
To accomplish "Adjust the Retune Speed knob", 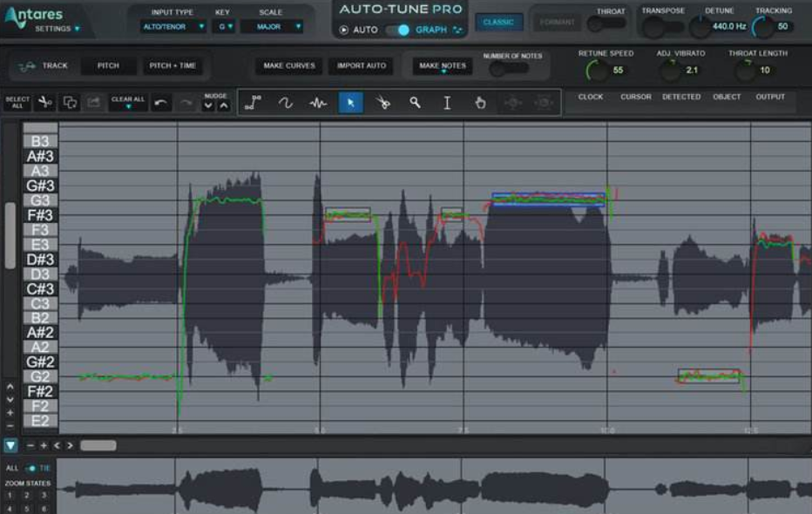I will 597,71.
